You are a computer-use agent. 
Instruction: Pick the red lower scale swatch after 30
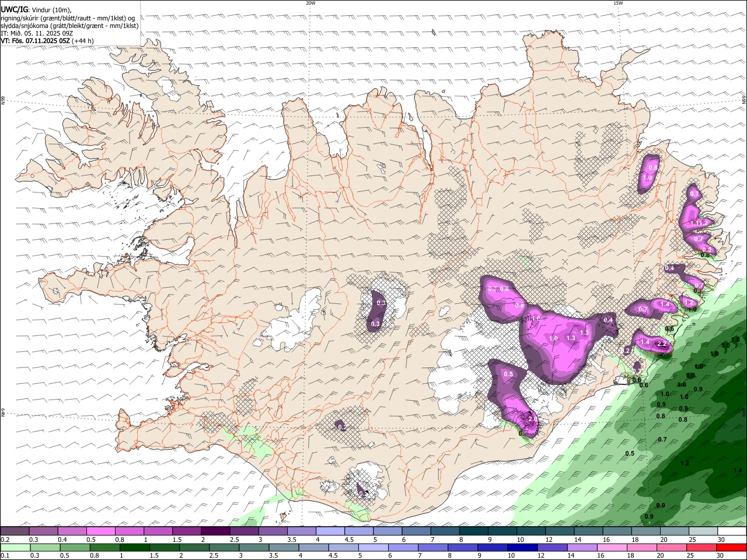pos(732,548)
